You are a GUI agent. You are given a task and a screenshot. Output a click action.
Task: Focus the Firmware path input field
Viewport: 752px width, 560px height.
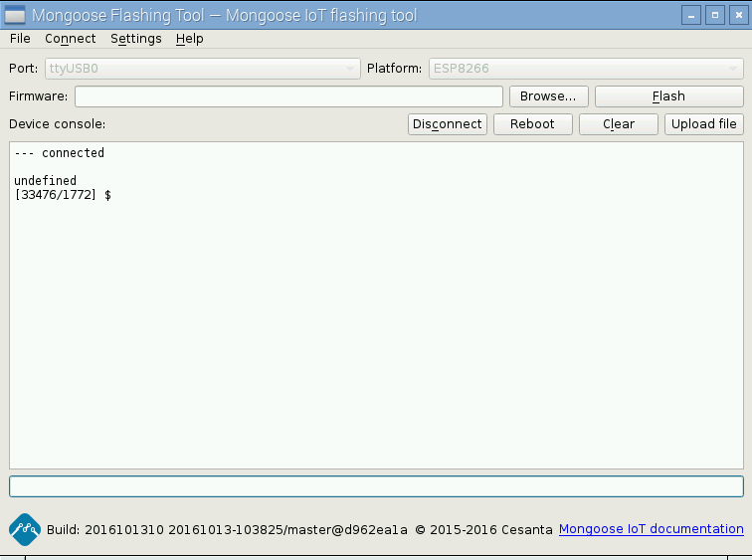[288, 96]
